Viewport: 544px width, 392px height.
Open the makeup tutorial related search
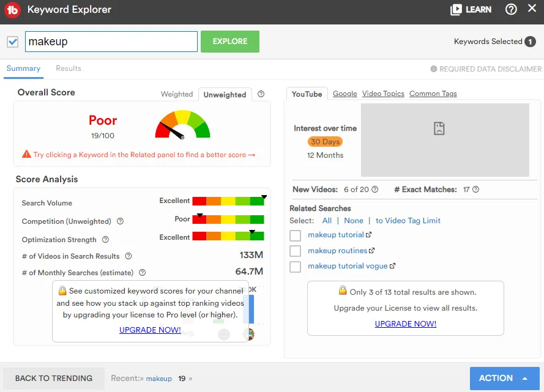(x=336, y=235)
